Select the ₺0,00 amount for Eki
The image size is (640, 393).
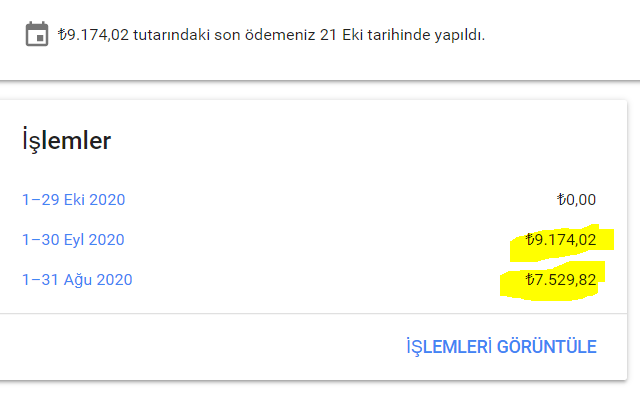(x=576, y=200)
